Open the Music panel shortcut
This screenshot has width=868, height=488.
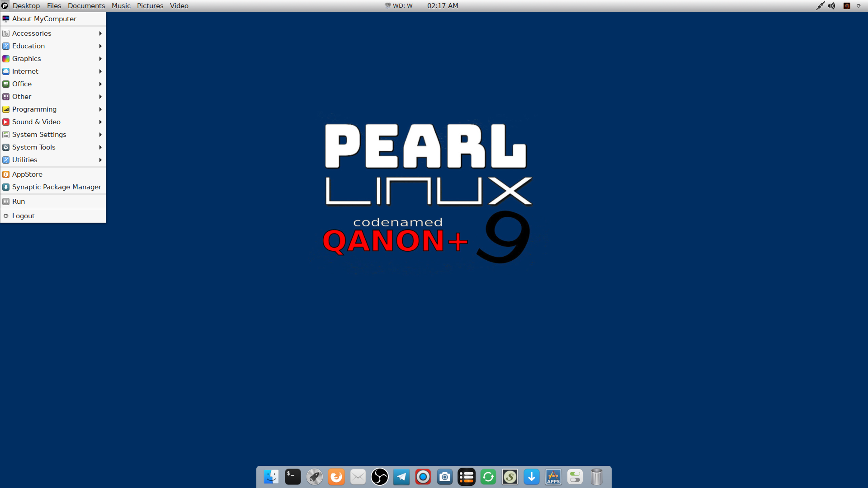pyautogui.click(x=121, y=6)
